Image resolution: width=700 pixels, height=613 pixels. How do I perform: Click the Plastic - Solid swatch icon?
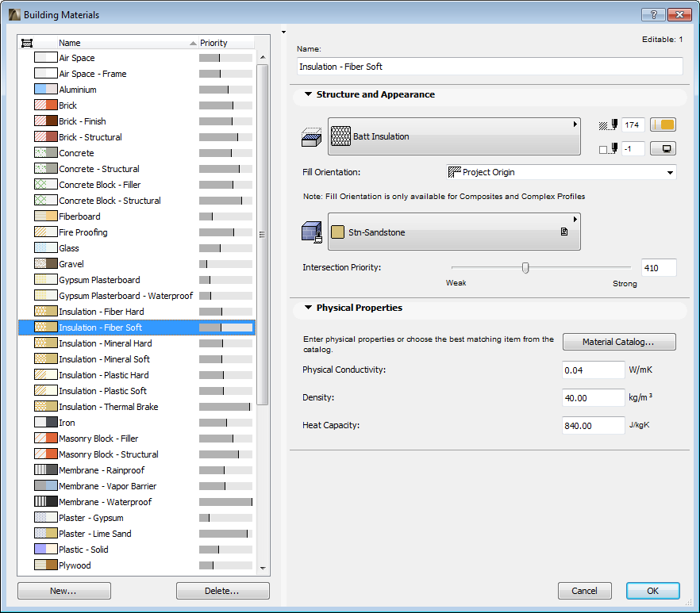[45, 550]
